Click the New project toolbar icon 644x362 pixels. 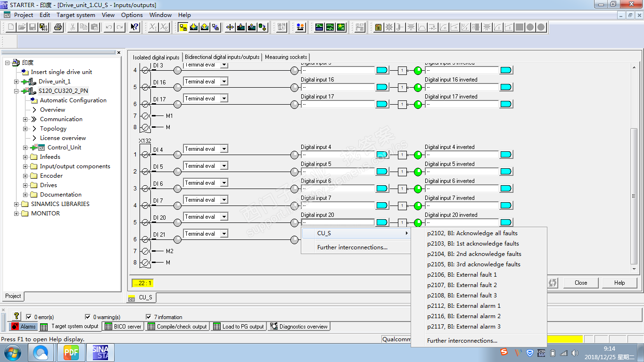(11, 27)
